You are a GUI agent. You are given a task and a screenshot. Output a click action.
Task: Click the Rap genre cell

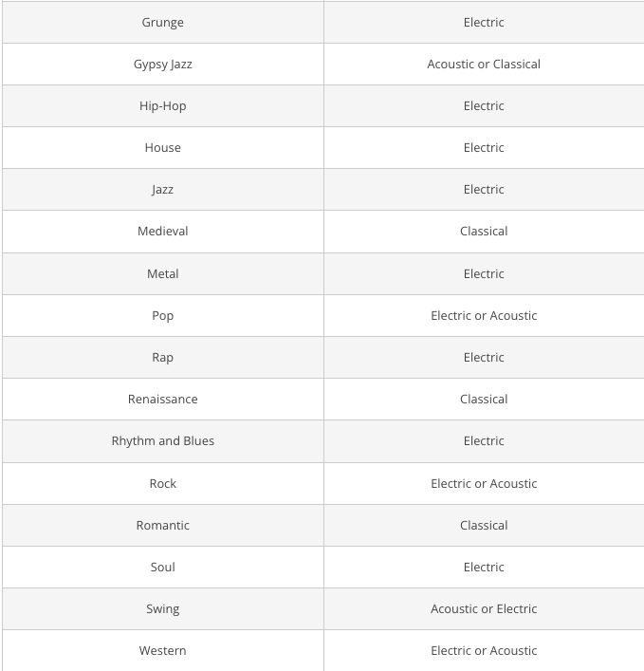tap(163, 357)
